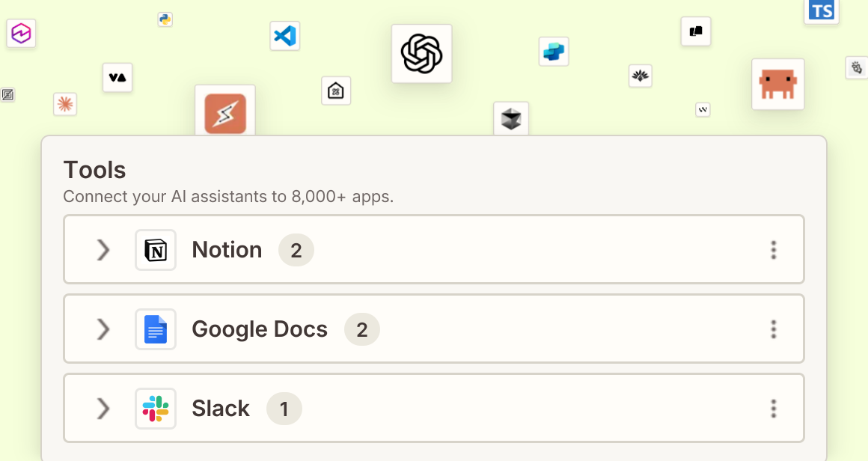The image size is (868, 461).
Task: Click the blue stacked-blocks icon
Action: coord(554,52)
